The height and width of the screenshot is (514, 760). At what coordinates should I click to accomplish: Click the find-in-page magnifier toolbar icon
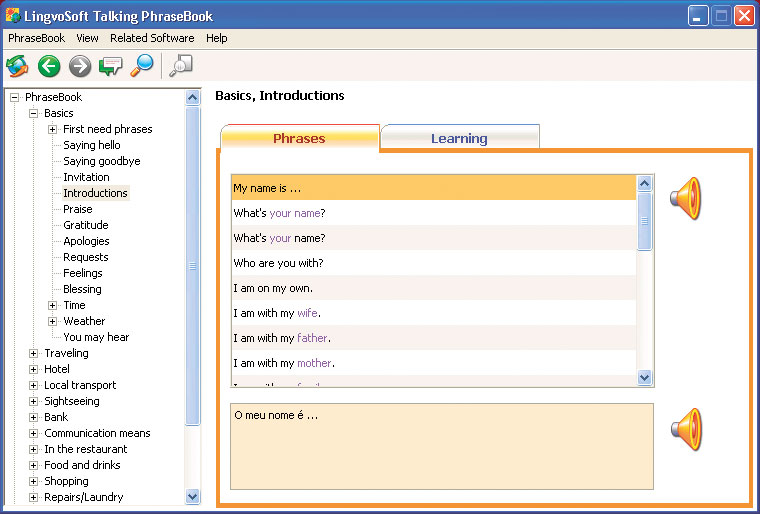click(x=181, y=65)
